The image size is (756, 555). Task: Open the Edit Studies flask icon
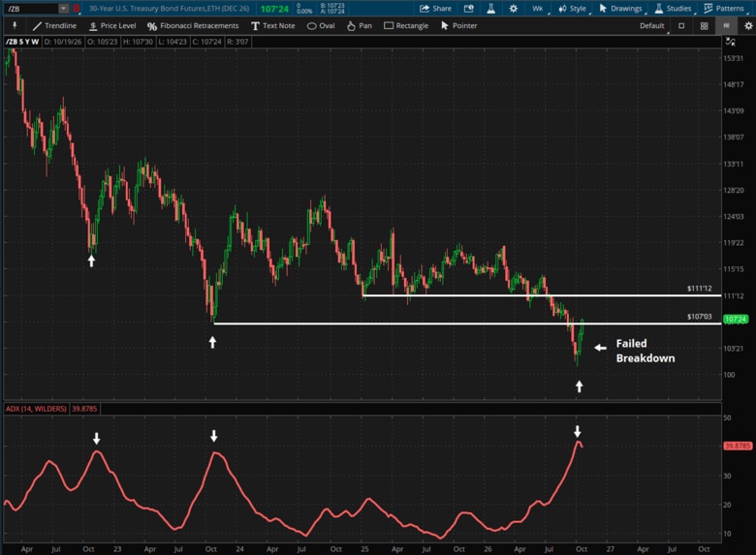coord(490,9)
